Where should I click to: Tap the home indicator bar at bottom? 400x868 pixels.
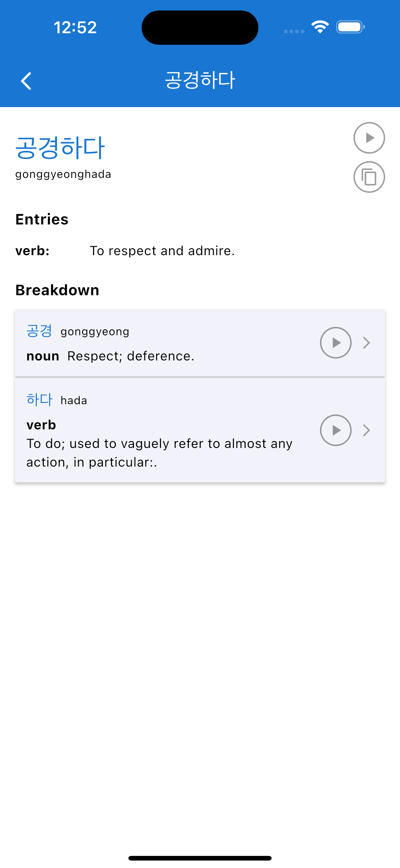pyautogui.click(x=200, y=858)
